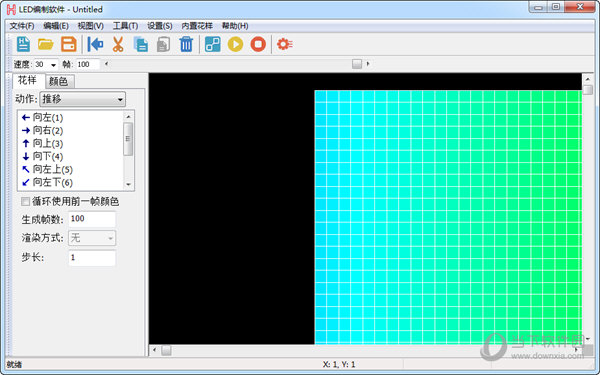Click the new file toolbar icon
The width and height of the screenshot is (600, 375).
(23, 44)
